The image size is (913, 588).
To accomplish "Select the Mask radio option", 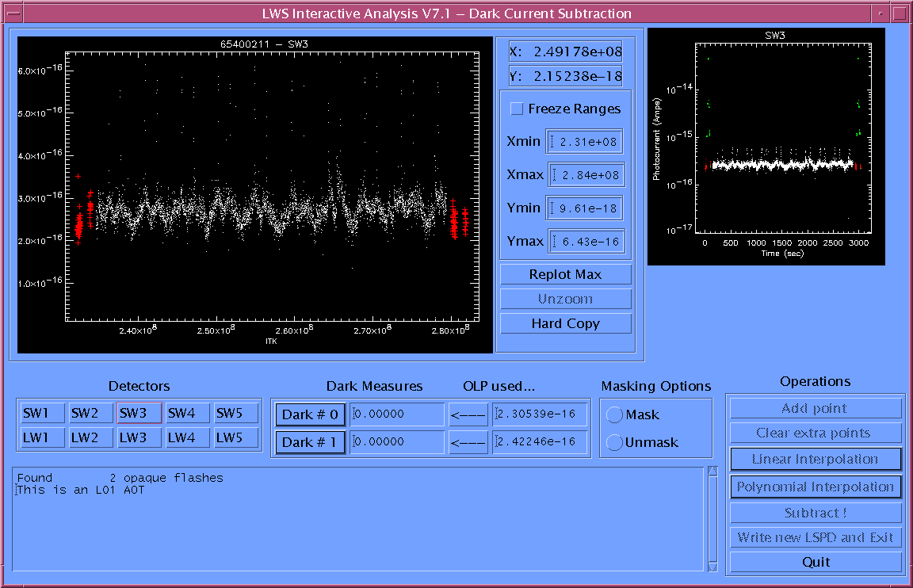I will (614, 415).
